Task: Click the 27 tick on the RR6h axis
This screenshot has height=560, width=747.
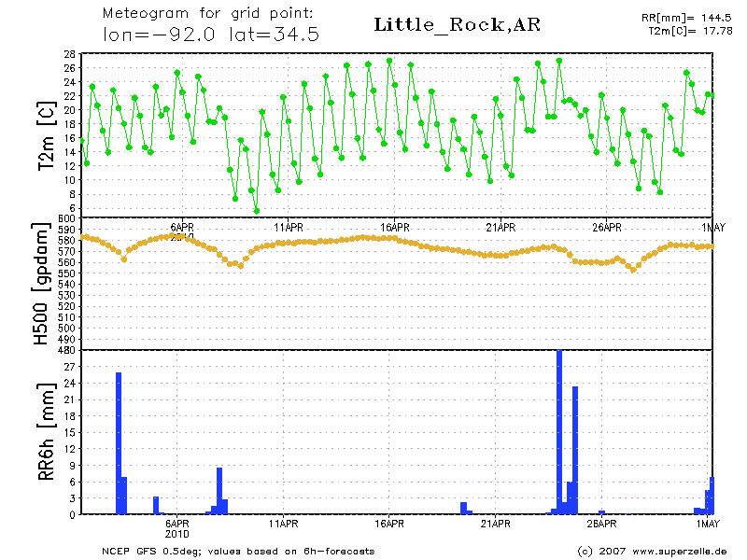Action: pos(67,367)
